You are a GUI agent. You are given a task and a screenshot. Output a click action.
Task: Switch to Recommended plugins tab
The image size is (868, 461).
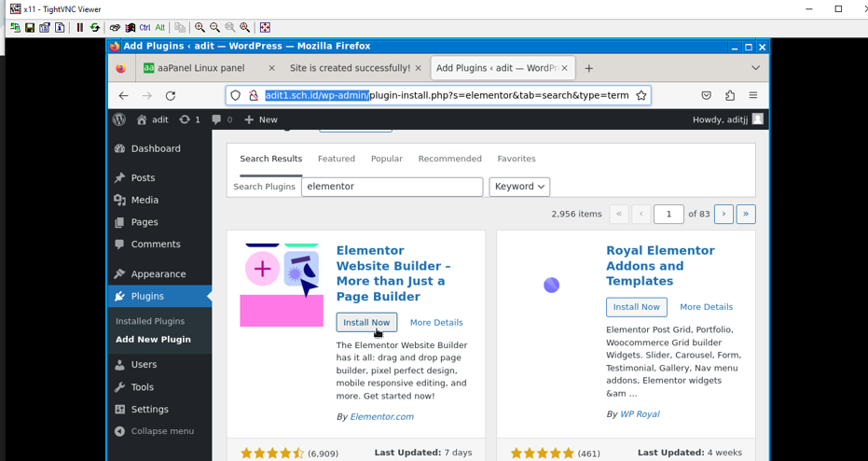click(x=450, y=159)
